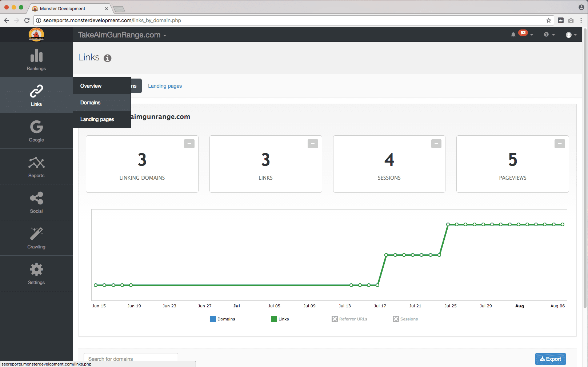Collapse the Links card

(x=313, y=144)
